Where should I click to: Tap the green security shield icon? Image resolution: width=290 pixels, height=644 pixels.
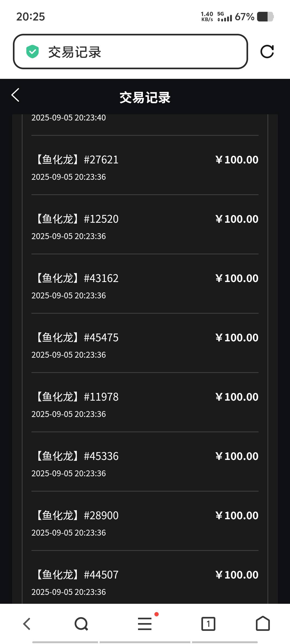[32, 52]
